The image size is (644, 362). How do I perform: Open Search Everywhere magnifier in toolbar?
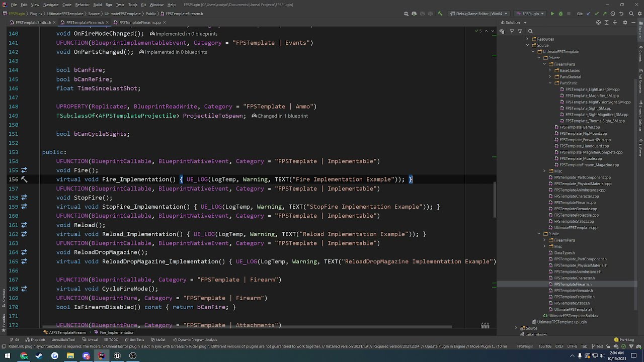(x=631, y=14)
